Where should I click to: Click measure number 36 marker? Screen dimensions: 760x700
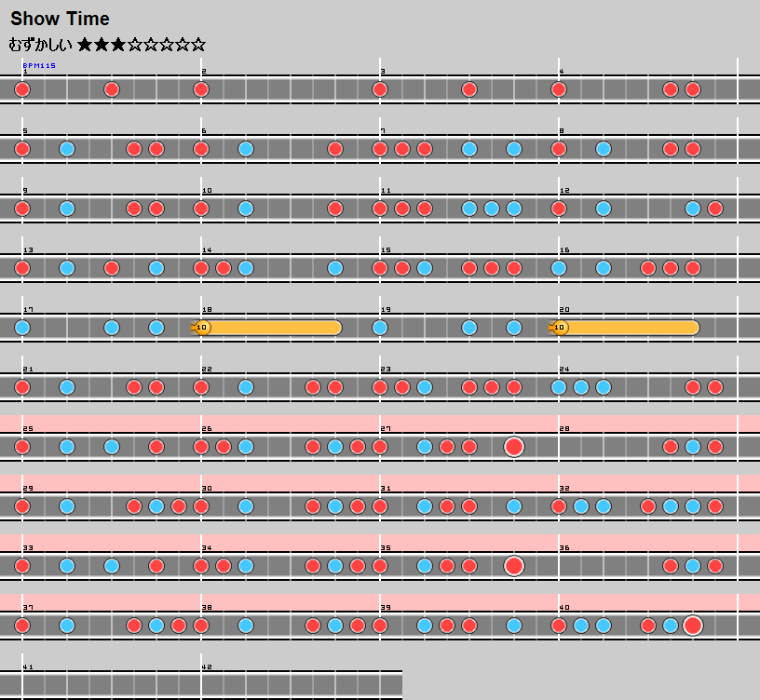563,548
